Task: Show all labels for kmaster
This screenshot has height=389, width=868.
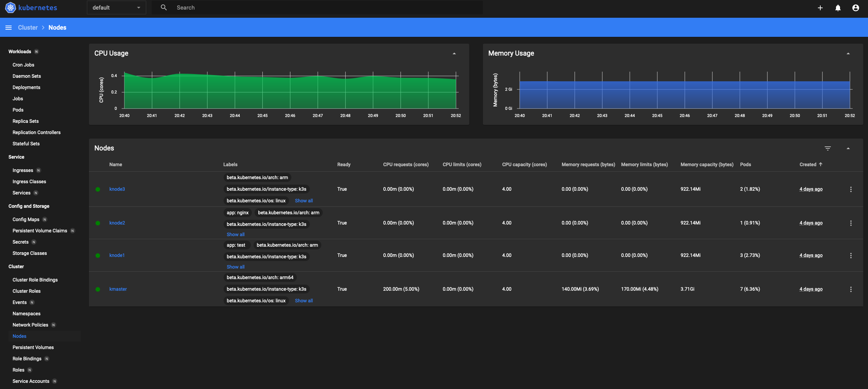Action: pyautogui.click(x=304, y=301)
